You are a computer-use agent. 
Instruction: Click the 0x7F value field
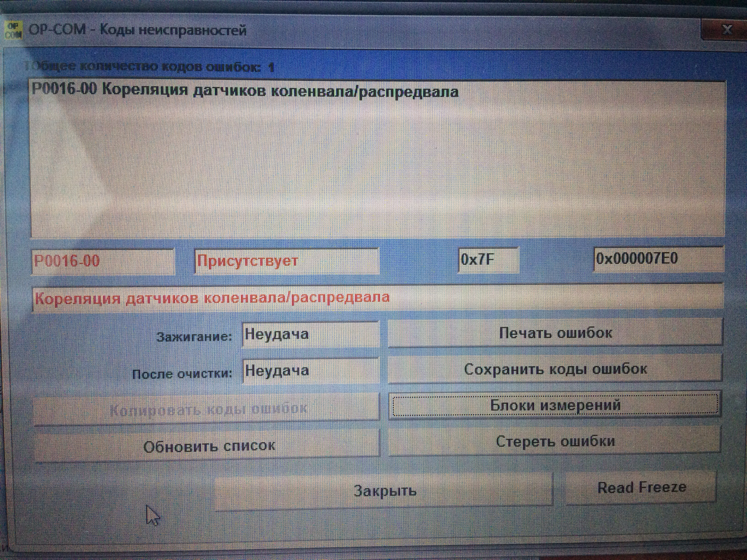[x=488, y=259]
